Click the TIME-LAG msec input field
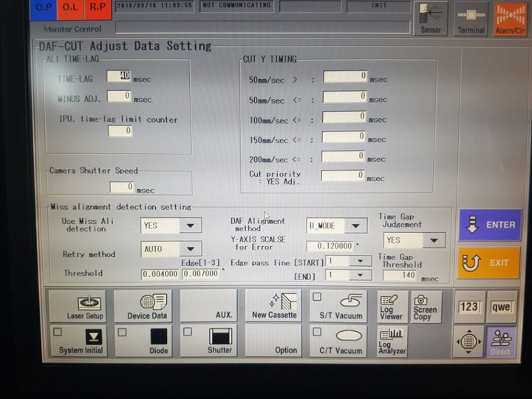The height and width of the screenshot is (399, 532). (118, 76)
